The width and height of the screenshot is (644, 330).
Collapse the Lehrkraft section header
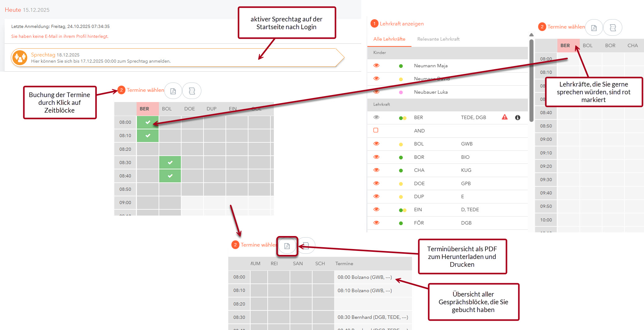click(381, 105)
